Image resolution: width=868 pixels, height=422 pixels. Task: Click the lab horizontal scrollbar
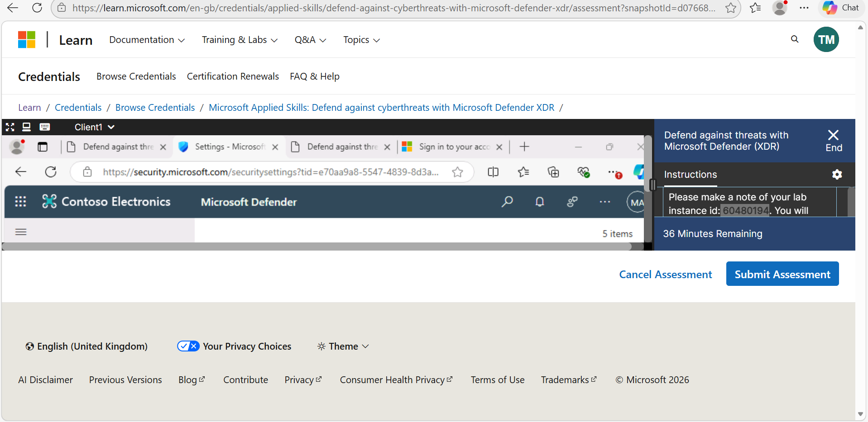317,247
